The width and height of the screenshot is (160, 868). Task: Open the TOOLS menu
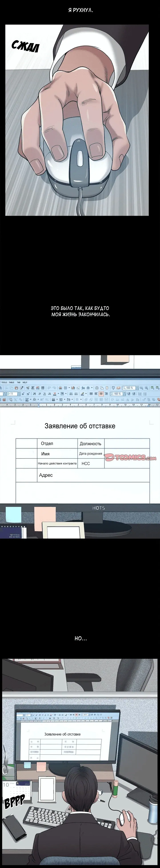point(4,382)
